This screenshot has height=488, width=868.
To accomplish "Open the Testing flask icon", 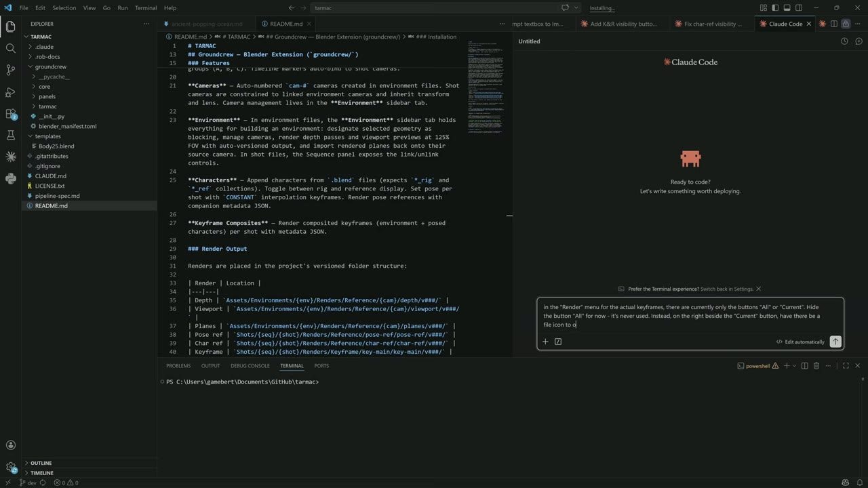I will click(x=10, y=136).
